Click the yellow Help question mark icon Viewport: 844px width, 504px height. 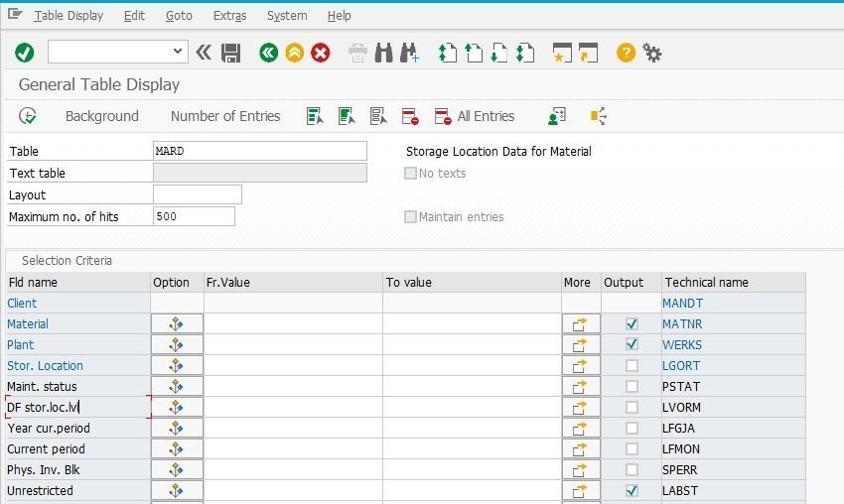point(626,53)
